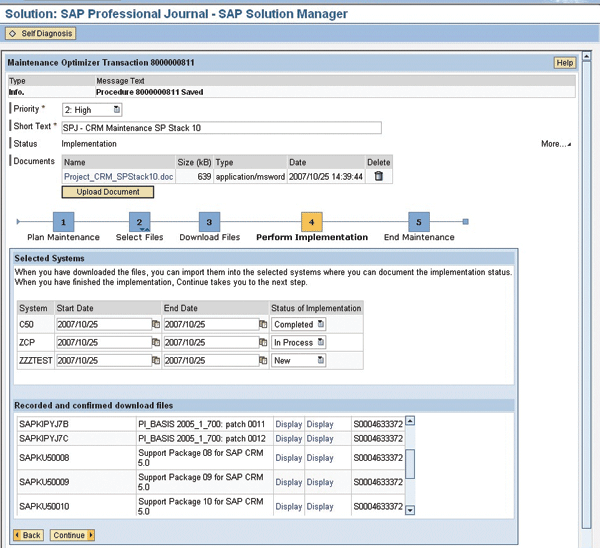Image resolution: width=600 pixels, height=548 pixels.
Task: Go to step 1 Plan Maintenance
Action: coord(63,222)
